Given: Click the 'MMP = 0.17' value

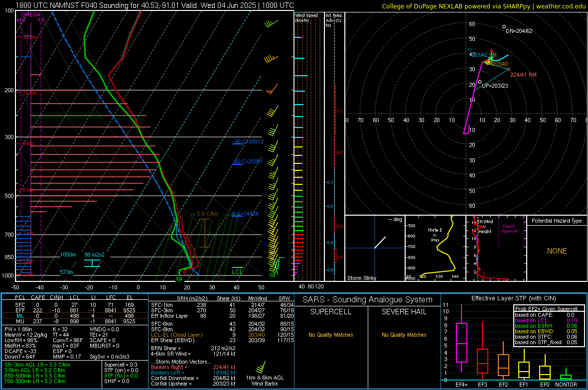Looking at the screenshot, I should tap(67, 357).
